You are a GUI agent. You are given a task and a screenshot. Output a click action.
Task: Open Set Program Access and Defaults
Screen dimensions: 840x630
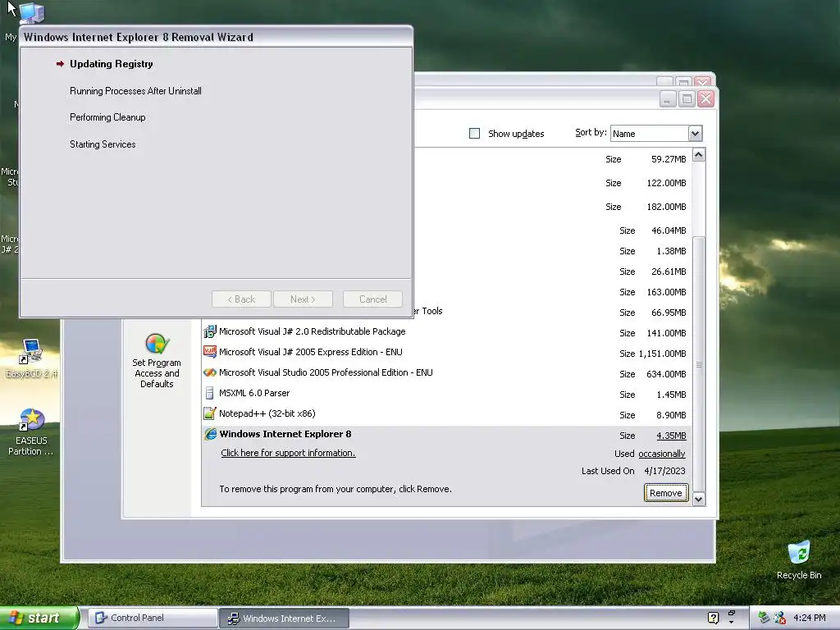[x=157, y=361]
